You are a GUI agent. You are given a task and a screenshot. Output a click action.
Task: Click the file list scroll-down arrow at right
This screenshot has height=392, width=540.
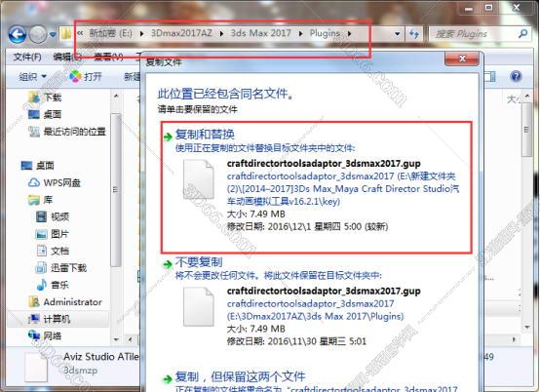click(x=527, y=328)
